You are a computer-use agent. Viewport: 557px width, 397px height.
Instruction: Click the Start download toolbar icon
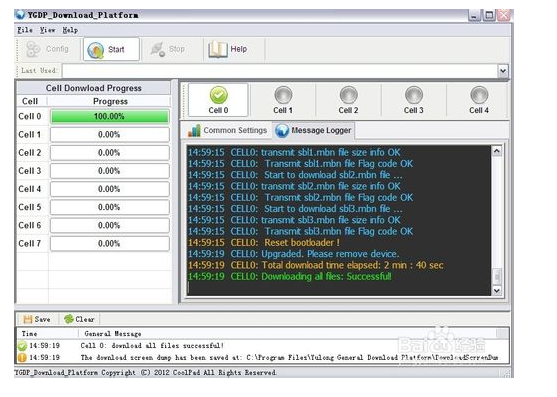96,49
